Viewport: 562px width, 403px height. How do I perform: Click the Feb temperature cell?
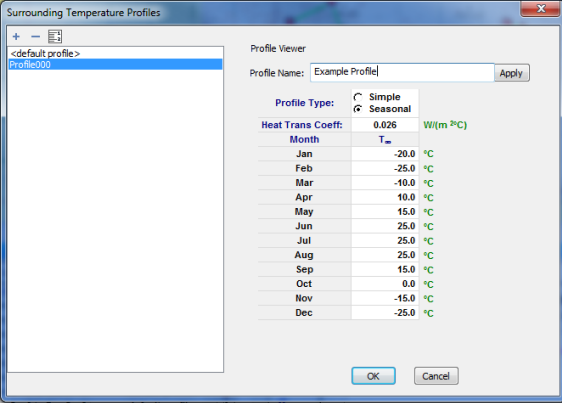pyautogui.click(x=385, y=168)
